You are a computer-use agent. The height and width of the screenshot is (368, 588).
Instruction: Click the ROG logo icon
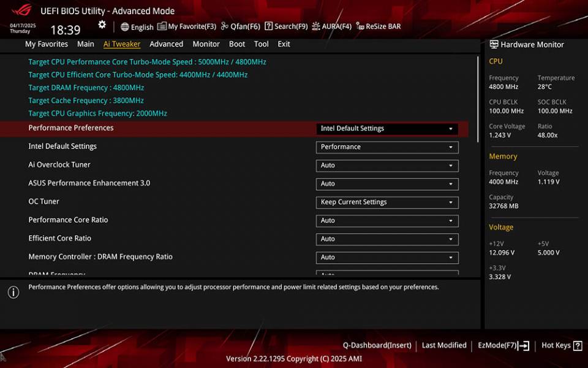(x=21, y=10)
